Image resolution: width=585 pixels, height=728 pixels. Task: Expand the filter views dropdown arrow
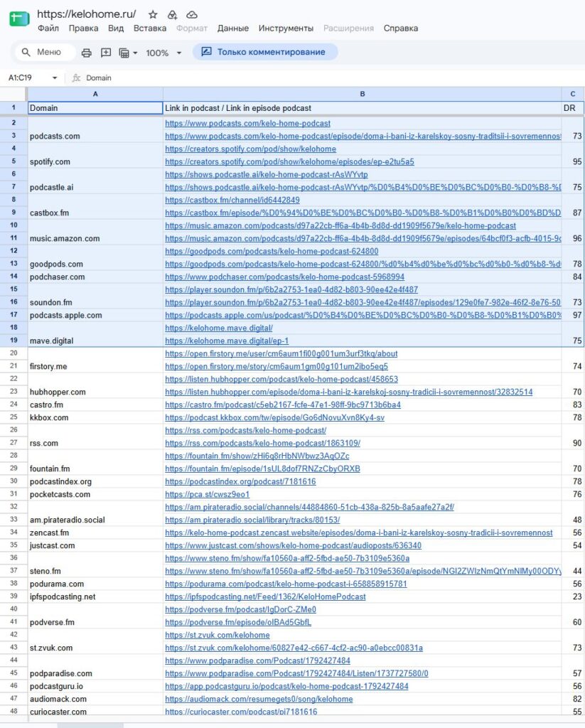[x=135, y=53]
